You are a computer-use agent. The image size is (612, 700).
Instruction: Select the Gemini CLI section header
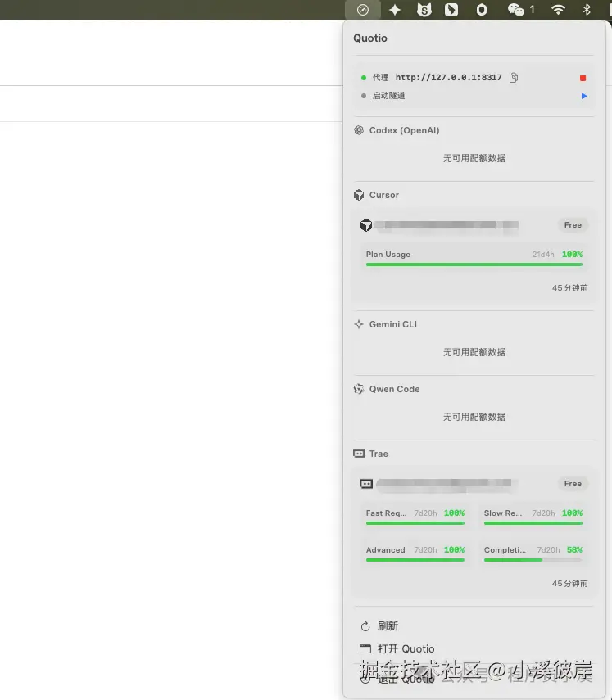pos(393,324)
